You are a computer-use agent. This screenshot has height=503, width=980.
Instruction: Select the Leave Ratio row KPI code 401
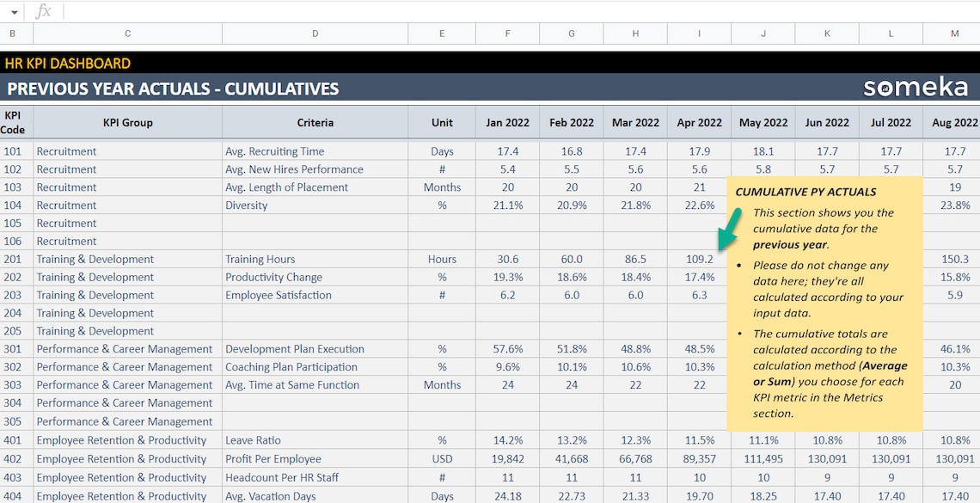(14, 439)
